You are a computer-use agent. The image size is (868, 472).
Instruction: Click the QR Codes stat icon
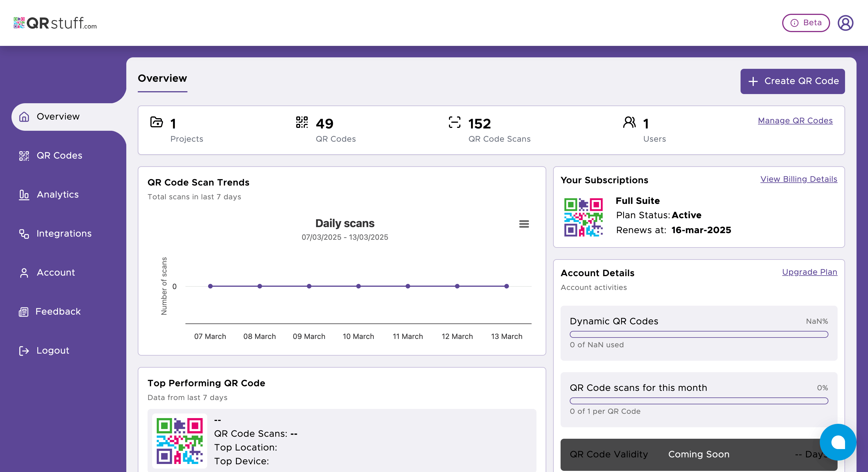[x=302, y=122]
